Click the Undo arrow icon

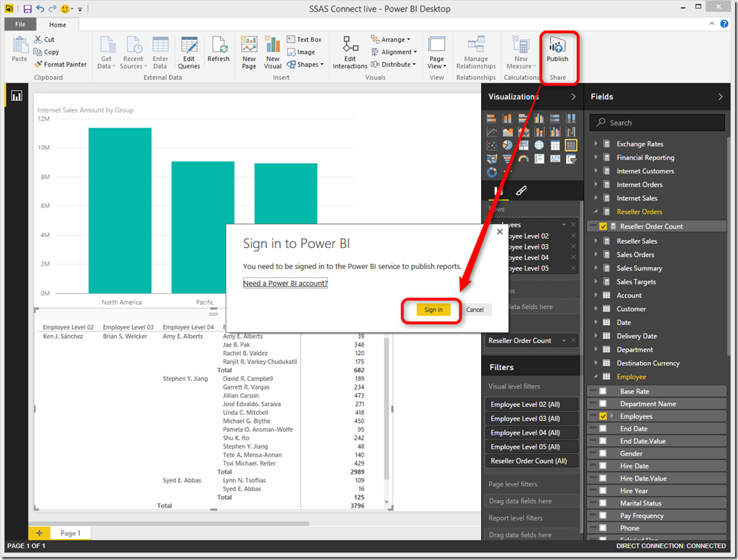click(40, 9)
